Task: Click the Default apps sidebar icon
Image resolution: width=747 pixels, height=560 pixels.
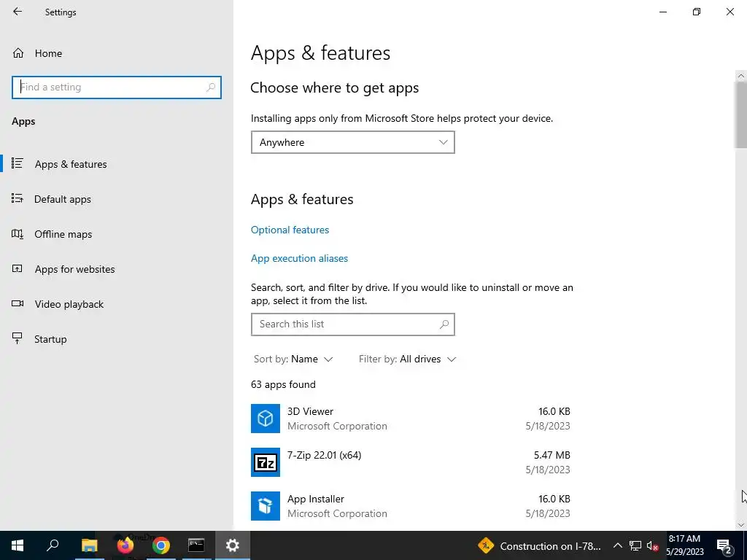Action: tap(18, 198)
